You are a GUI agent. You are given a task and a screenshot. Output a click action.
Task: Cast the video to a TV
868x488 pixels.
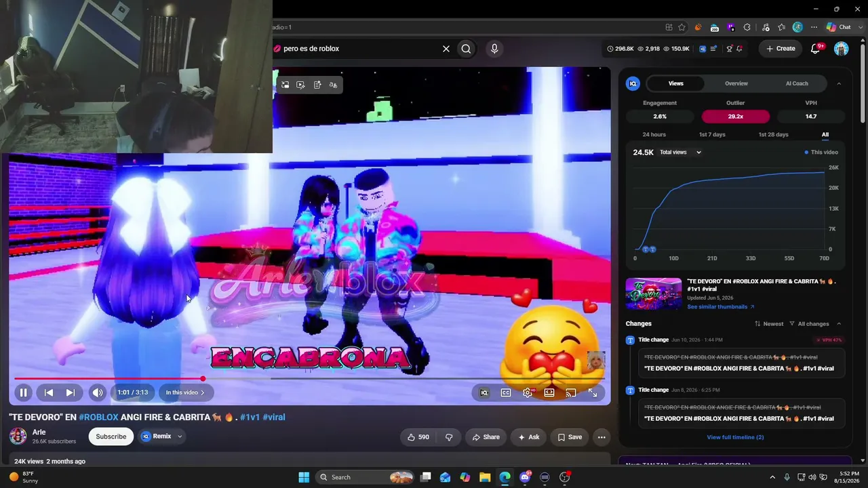571,392
